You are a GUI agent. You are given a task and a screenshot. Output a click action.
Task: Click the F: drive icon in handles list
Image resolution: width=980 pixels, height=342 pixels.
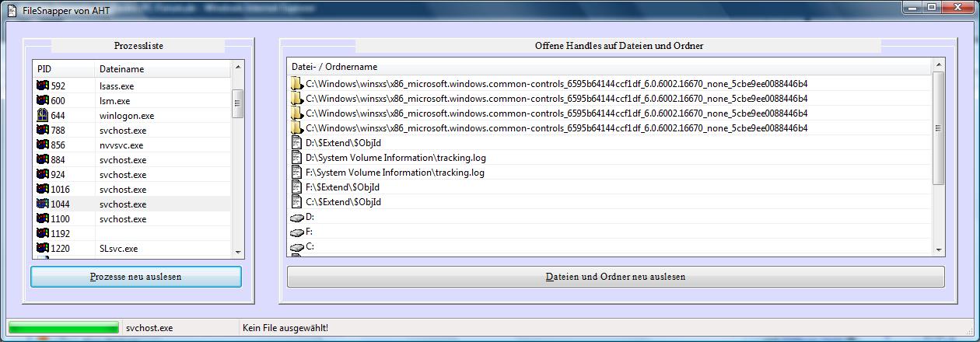tap(296, 232)
